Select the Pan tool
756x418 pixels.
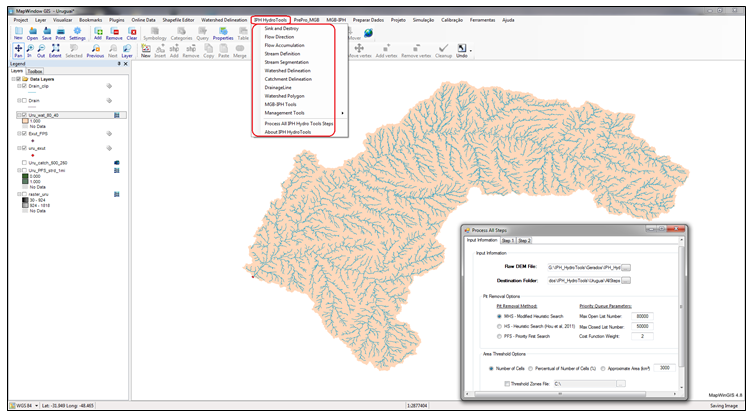[18, 50]
